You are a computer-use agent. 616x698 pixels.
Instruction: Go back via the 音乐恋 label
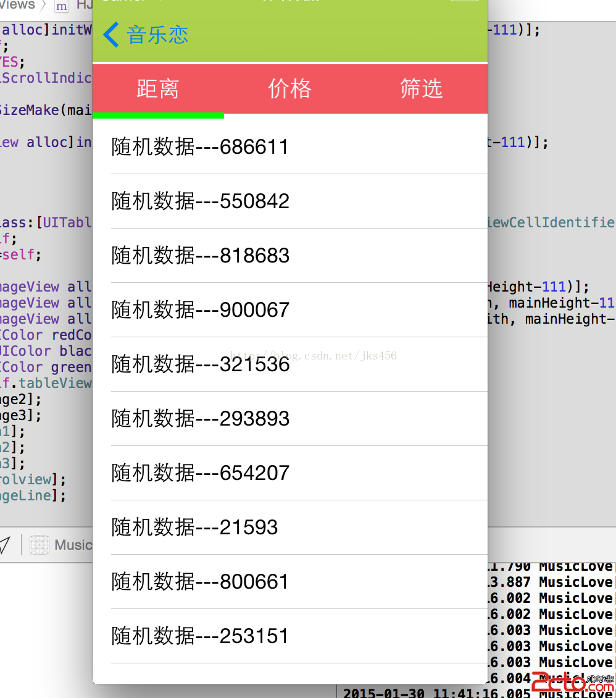[157, 35]
